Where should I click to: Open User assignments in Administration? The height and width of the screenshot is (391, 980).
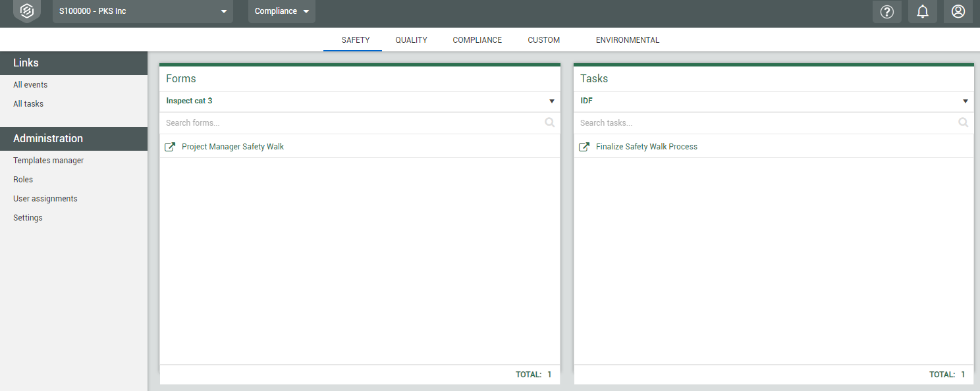pyautogui.click(x=45, y=199)
